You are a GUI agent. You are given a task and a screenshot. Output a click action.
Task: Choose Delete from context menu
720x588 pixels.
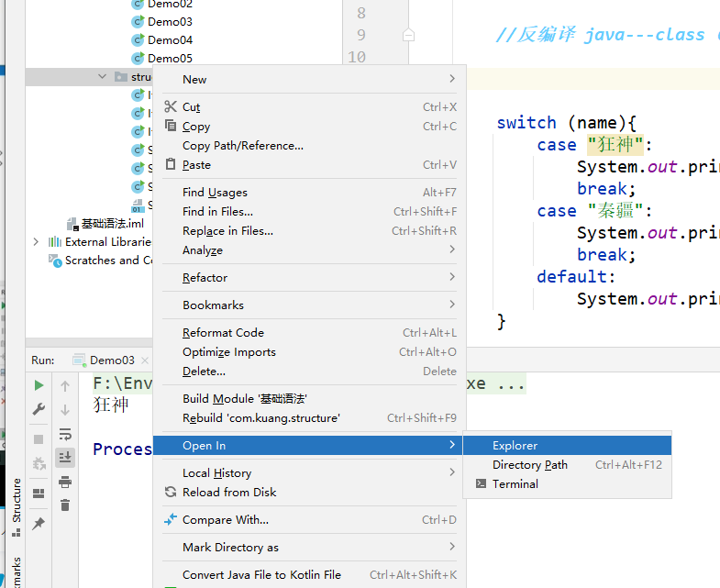click(x=309, y=372)
